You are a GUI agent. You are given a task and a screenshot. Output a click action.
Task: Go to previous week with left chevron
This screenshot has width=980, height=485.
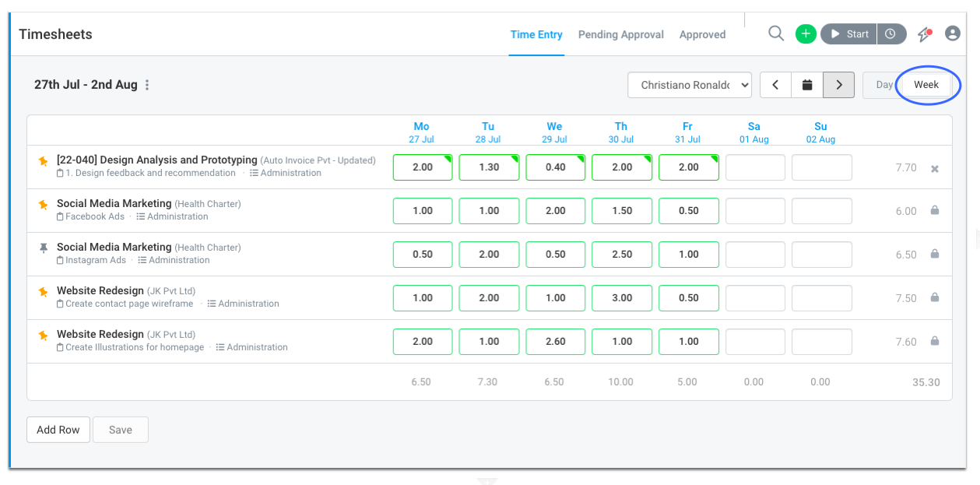tap(775, 85)
